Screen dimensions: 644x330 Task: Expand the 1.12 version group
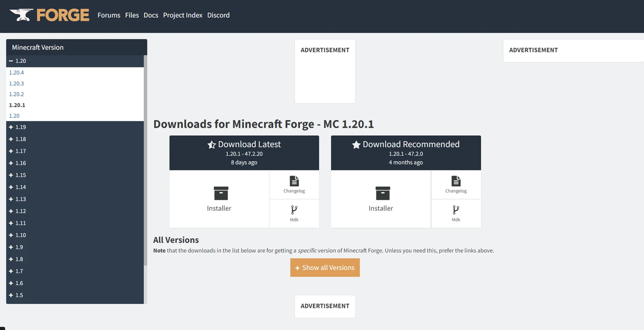click(11, 211)
